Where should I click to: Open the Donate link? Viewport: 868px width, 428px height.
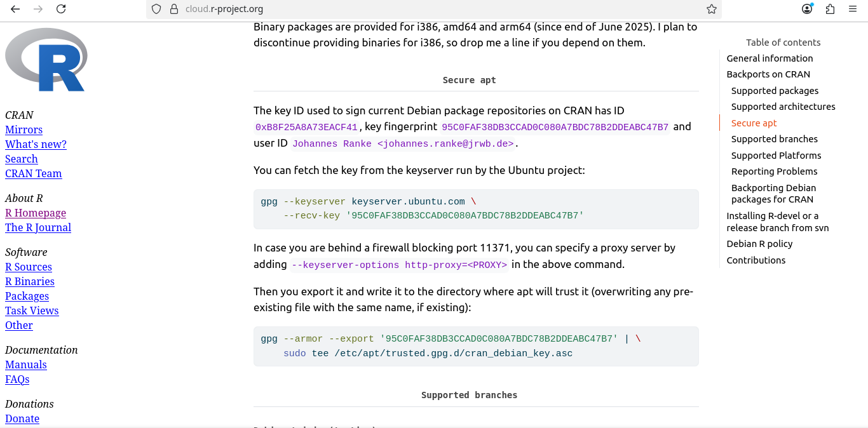[x=22, y=418]
